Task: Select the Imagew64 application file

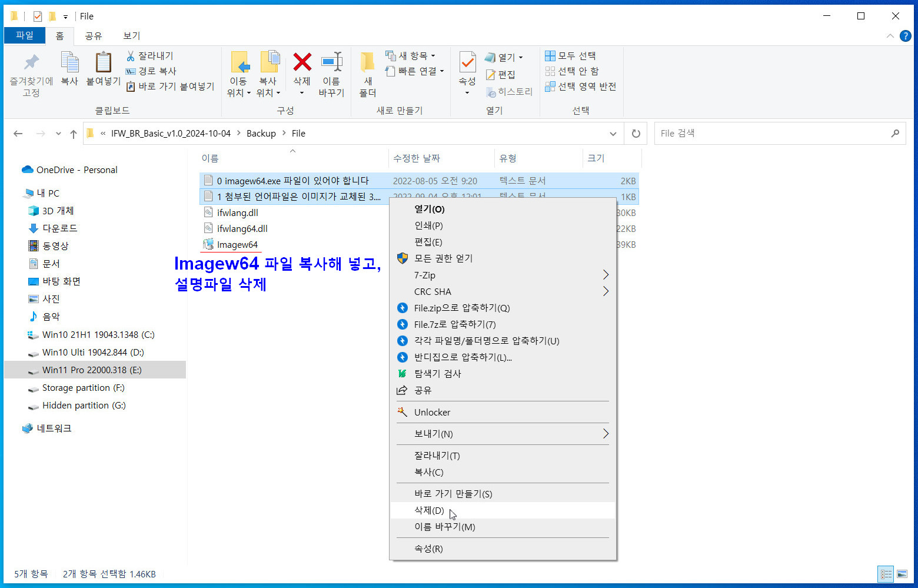Action: coord(237,245)
